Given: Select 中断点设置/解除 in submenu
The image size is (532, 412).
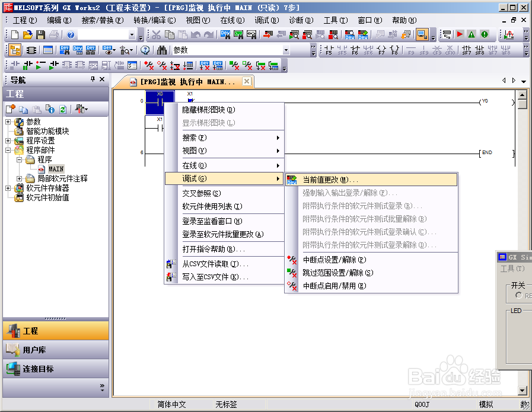Looking at the screenshot, I should click(x=371, y=260).
